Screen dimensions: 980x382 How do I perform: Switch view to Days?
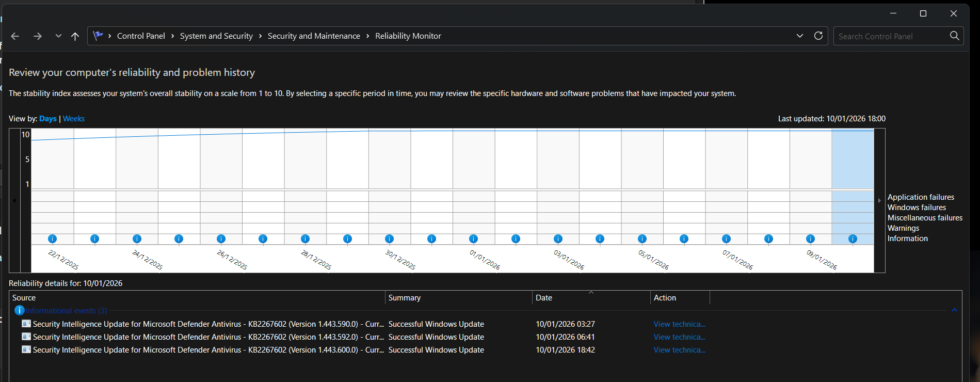48,119
